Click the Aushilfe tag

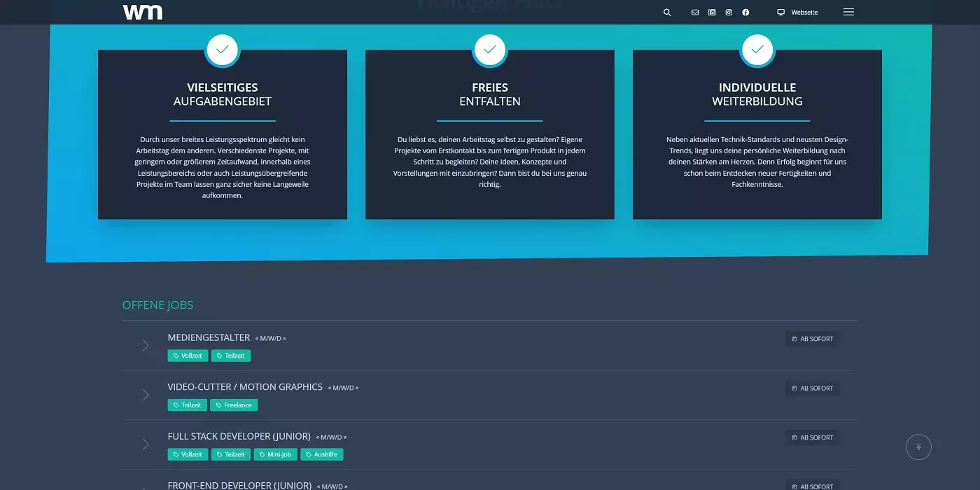tap(322, 454)
